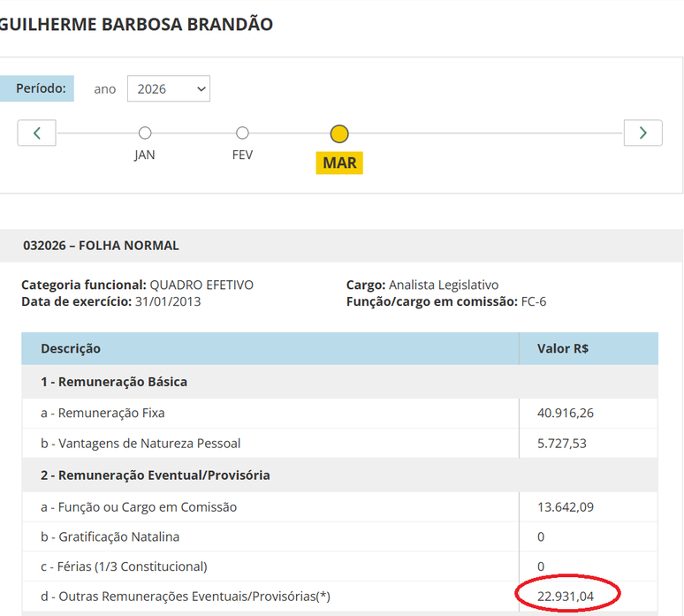Click '2 - Remuneração Eventual/Provisória' row
The width and height of the screenshot is (684, 616).
click(x=340, y=475)
